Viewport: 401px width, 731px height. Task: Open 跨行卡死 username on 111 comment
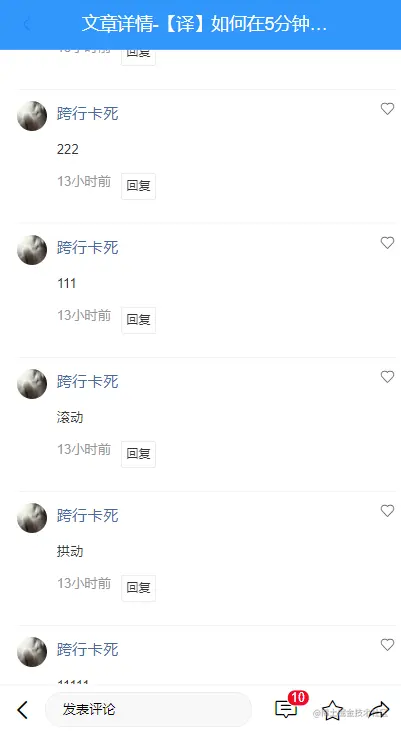(x=88, y=248)
